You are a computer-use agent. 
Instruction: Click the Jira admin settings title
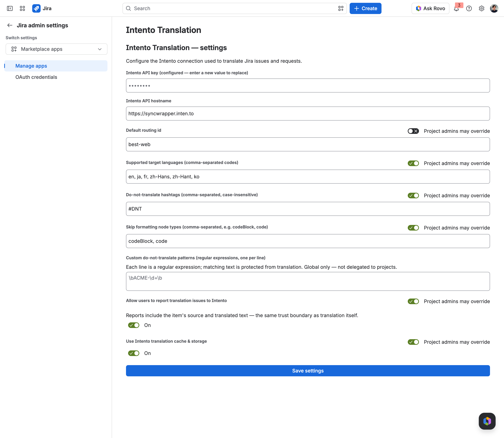[x=43, y=25]
